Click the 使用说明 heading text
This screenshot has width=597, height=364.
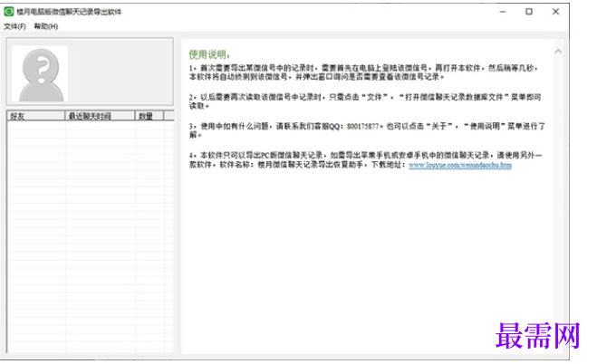(x=209, y=54)
